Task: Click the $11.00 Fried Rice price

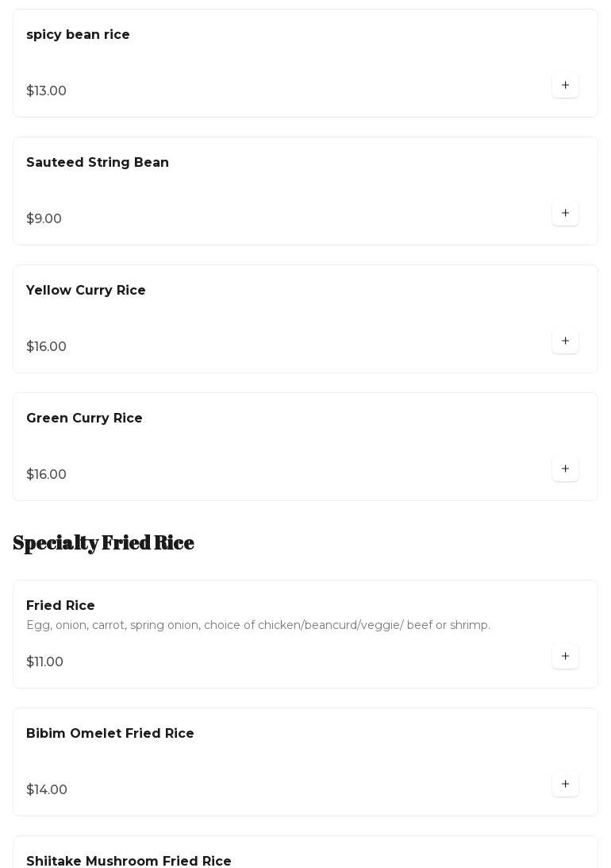Action: [x=44, y=662]
